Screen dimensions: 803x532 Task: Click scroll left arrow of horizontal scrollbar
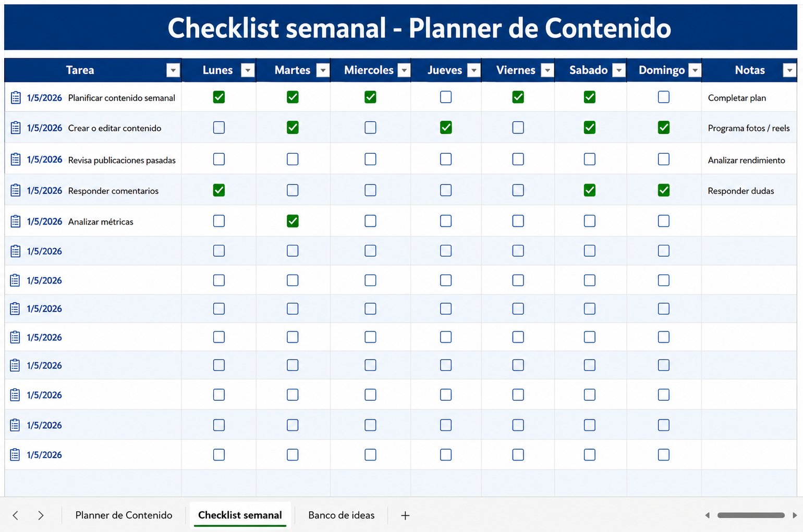[x=708, y=515]
